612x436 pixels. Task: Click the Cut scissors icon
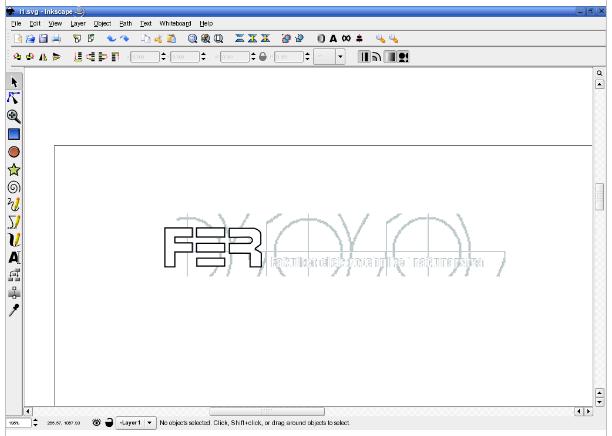point(158,38)
